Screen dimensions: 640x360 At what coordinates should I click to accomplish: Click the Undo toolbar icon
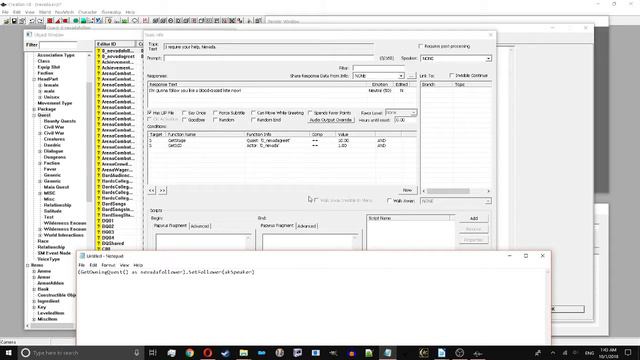point(32,21)
